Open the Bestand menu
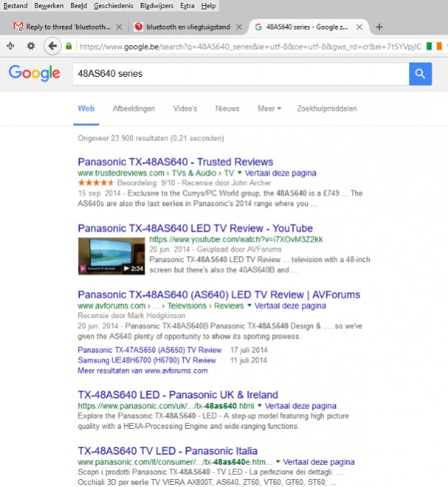 15,6
